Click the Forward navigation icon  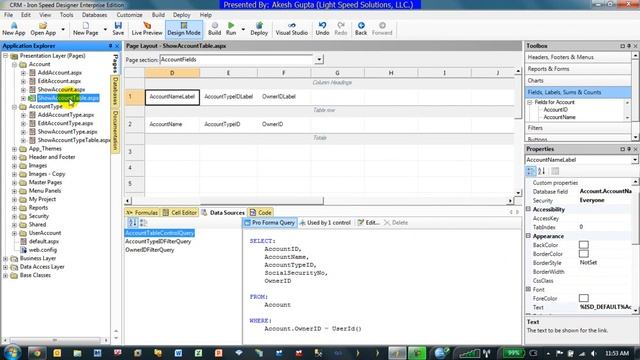pos(382,29)
